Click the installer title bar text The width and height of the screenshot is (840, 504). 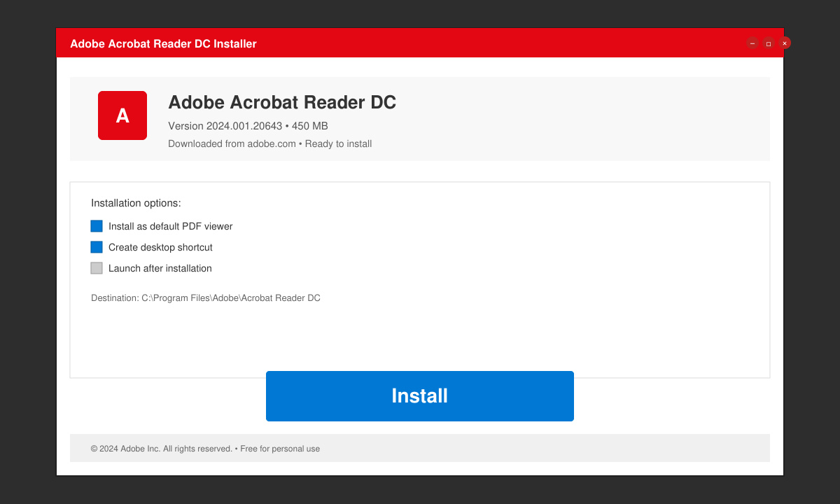(163, 44)
